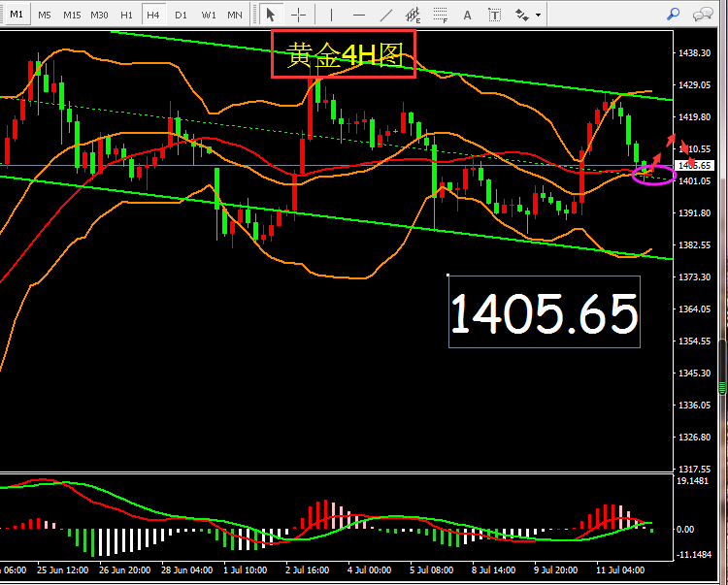Click the arrows objects icon
Image resolution: width=728 pixels, height=585 pixels.
[x=522, y=15]
